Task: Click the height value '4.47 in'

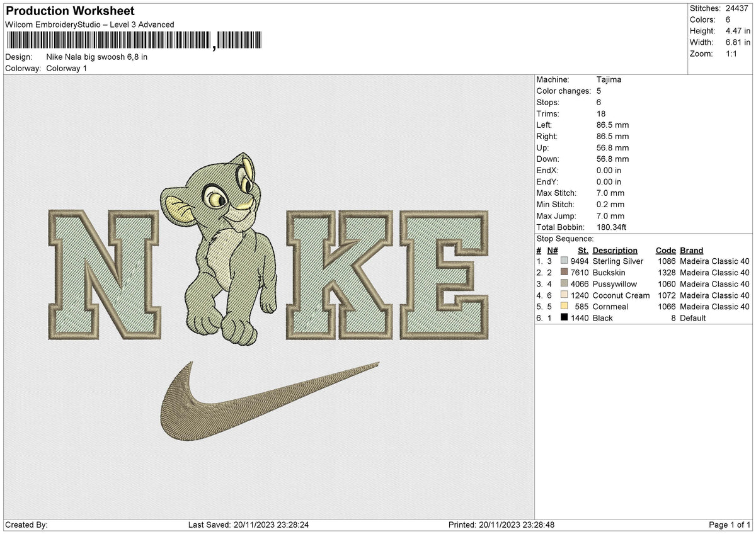Action: pos(738,31)
